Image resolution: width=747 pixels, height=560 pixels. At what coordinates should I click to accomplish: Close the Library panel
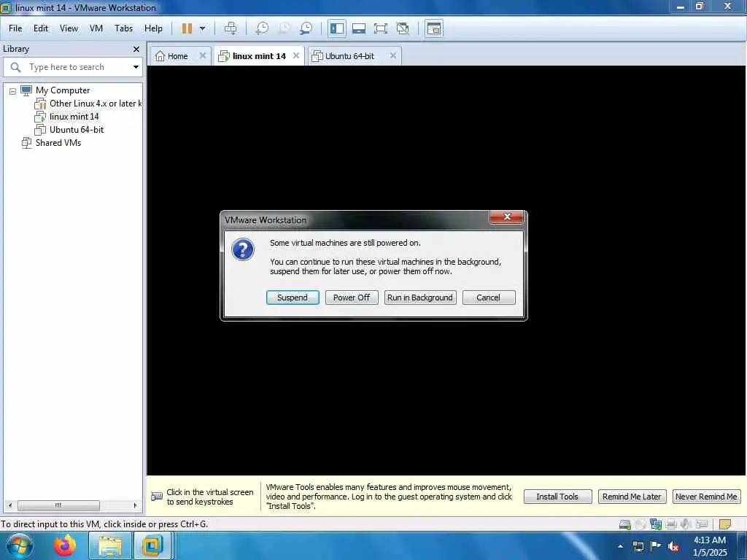(x=136, y=49)
